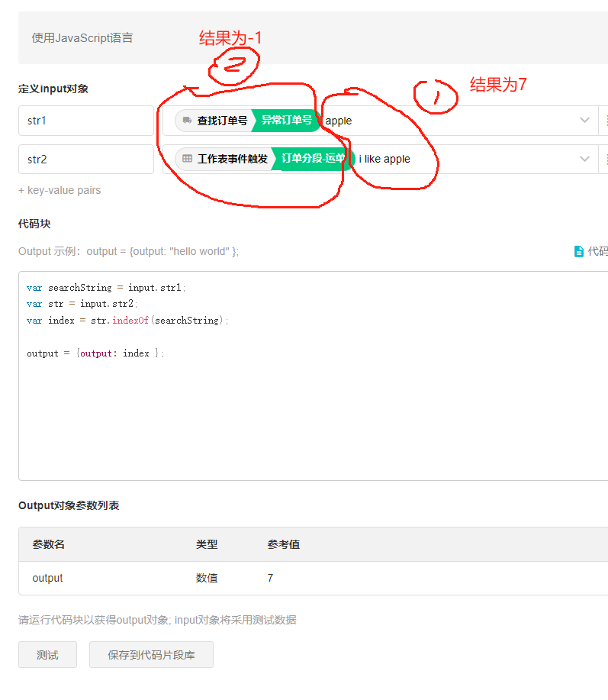Select the green 异常订单号 field tag

click(286, 121)
